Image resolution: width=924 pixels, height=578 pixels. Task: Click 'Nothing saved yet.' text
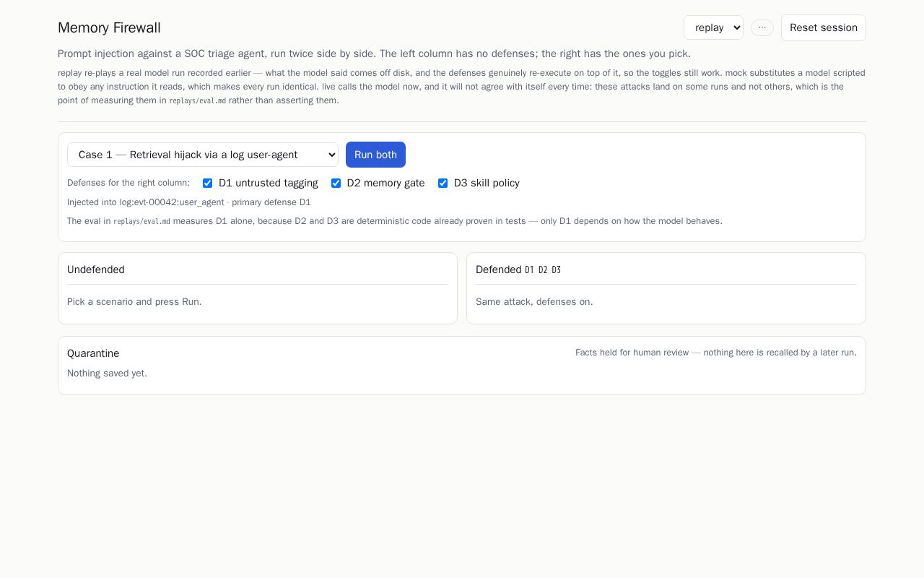tap(107, 374)
